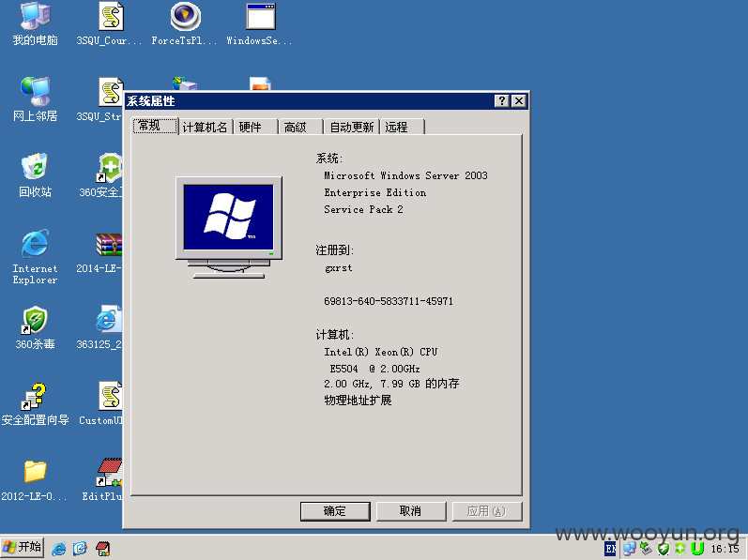Click the text Enterprise Edition
The width and height of the screenshot is (748, 560).
click(x=375, y=192)
